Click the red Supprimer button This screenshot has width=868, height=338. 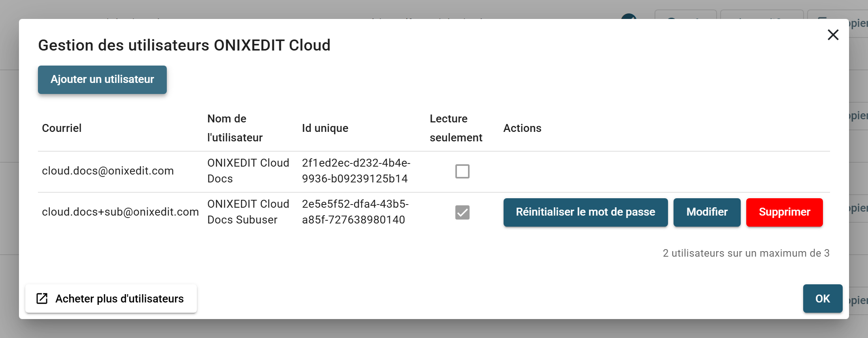pos(784,212)
